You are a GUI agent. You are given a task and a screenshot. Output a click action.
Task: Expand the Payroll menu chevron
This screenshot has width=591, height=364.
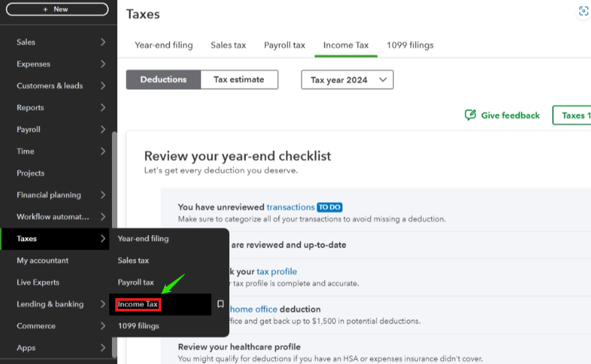click(x=103, y=130)
